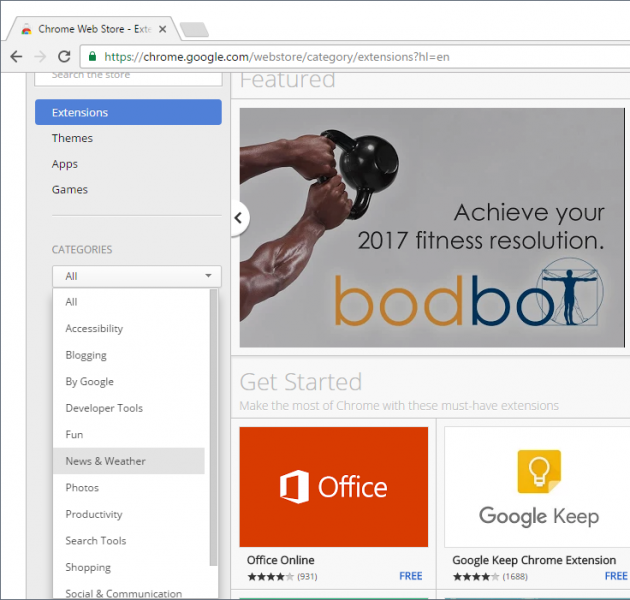This screenshot has width=630, height=600.
Task: Click the Chrome Web Store tab favicon
Action: click(27, 29)
